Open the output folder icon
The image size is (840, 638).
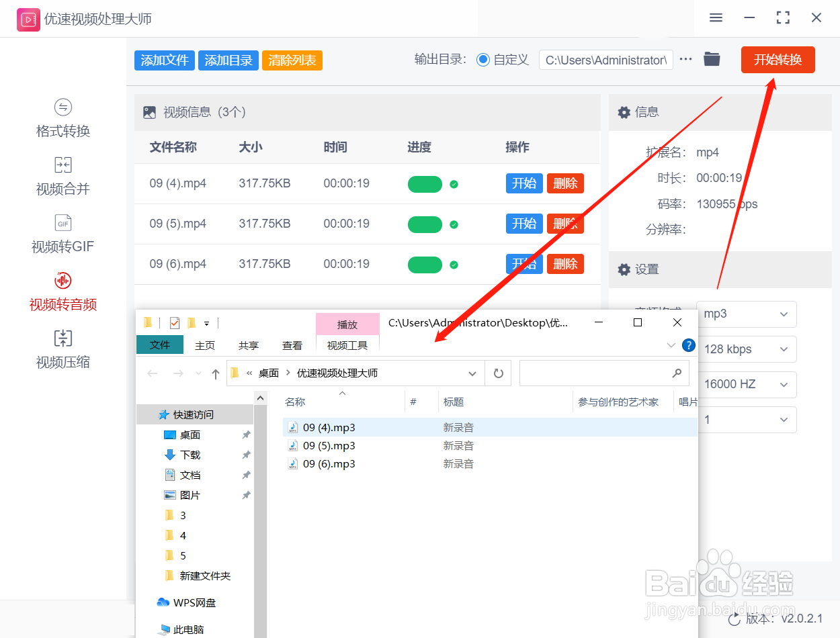click(x=712, y=59)
